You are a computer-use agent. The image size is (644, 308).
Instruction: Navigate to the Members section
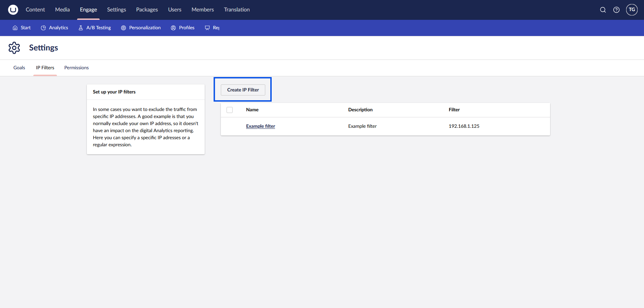[x=202, y=10]
